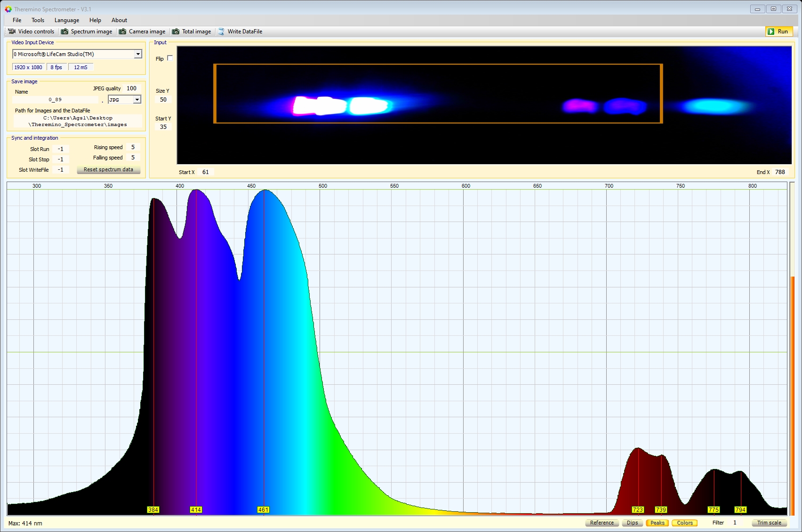Click the Camera image camera icon

click(x=122, y=32)
